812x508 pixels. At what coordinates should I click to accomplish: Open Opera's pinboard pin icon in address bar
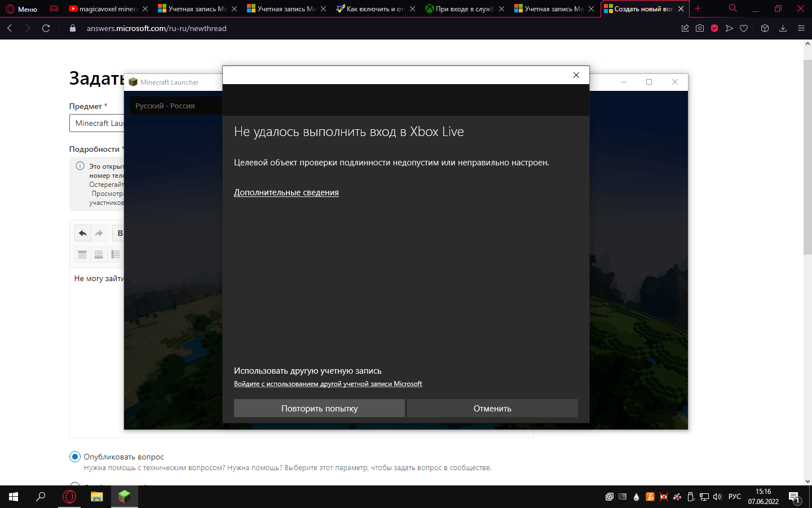pyautogui.click(x=685, y=28)
